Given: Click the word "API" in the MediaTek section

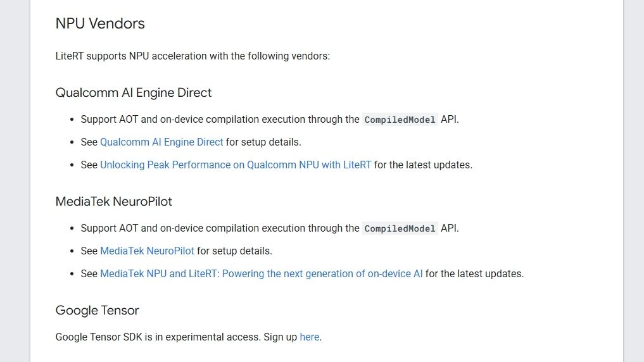Looking at the screenshot, I should click(448, 228).
